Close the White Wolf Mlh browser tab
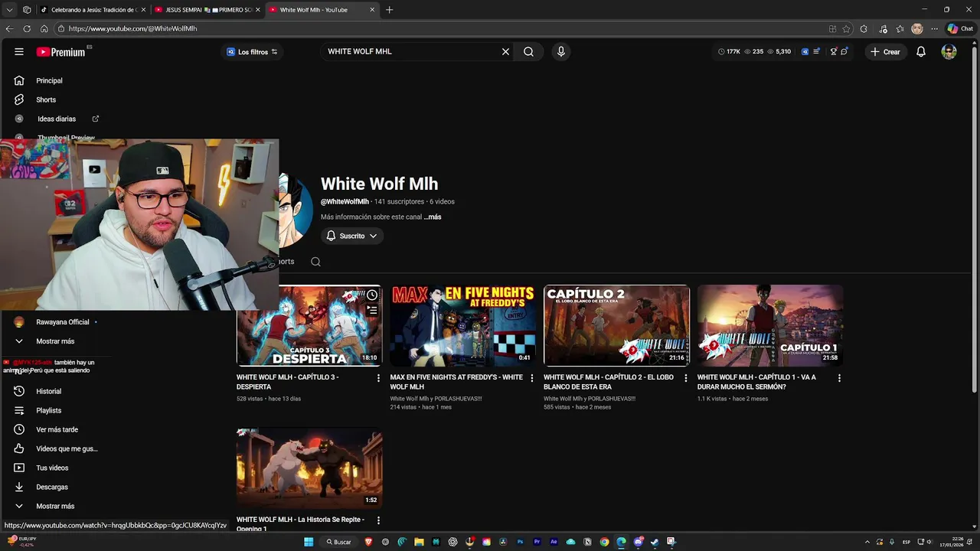 372,10
